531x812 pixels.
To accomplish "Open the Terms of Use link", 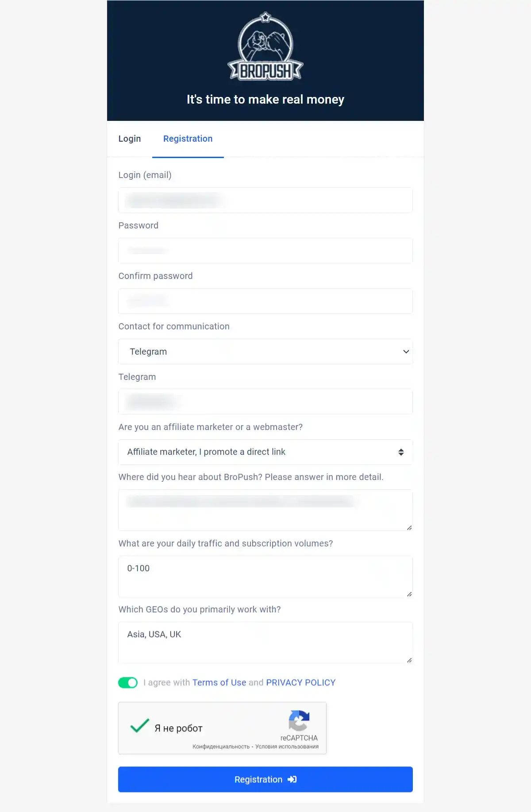I will tap(219, 682).
